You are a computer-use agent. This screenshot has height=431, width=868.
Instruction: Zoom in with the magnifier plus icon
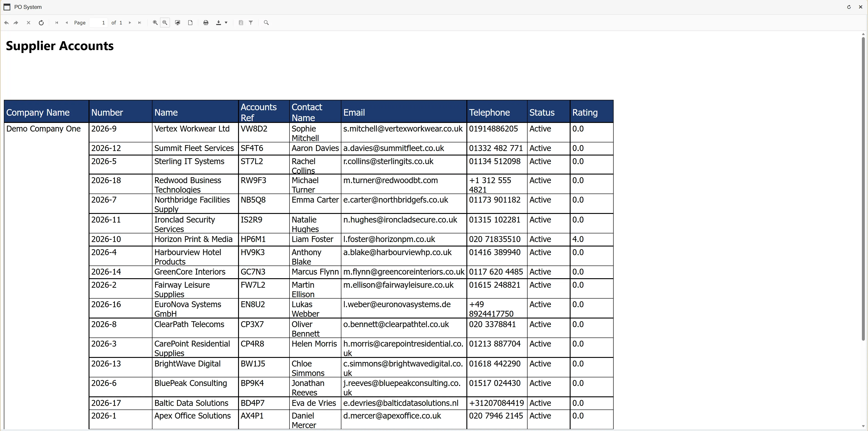pos(155,23)
